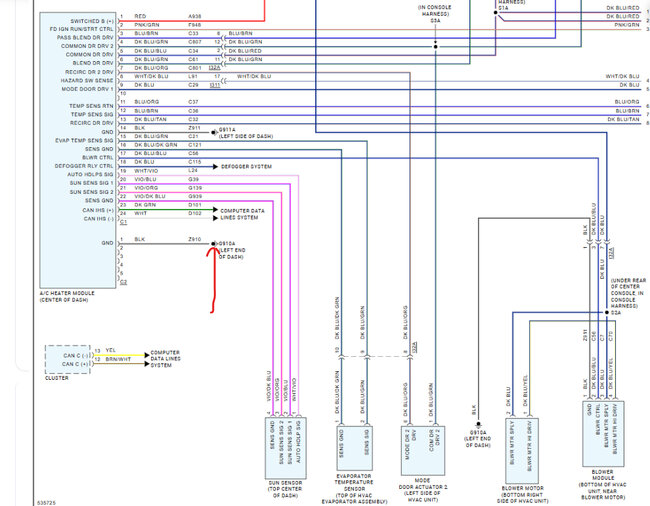650x506 pixels.
Task: Select the C2 connector label on module
Action: (123, 282)
